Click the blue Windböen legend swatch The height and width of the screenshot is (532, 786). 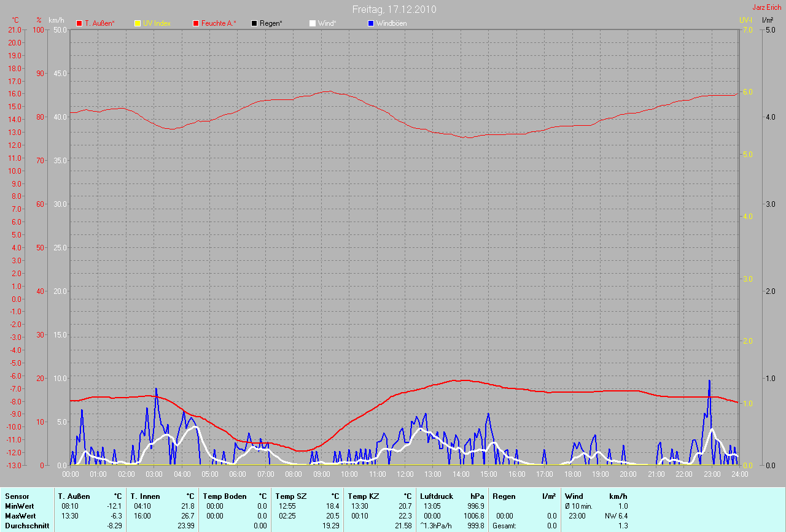[371, 23]
